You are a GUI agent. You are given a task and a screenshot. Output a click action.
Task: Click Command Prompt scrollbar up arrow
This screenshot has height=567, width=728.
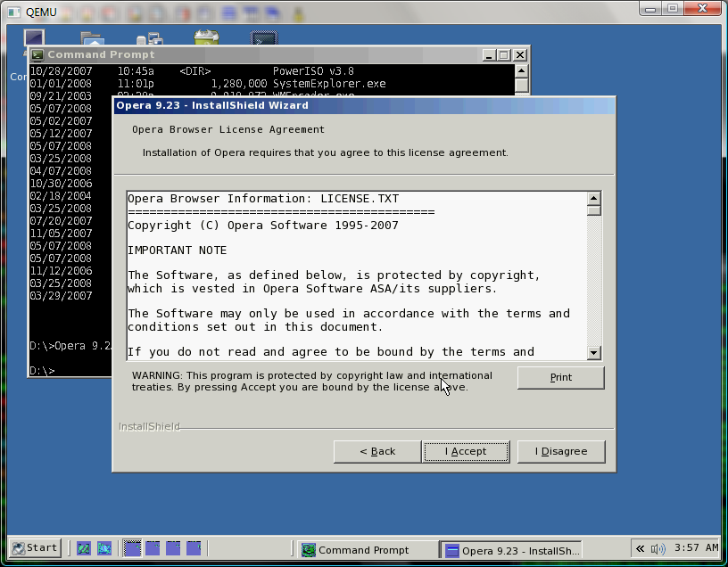[521, 71]
